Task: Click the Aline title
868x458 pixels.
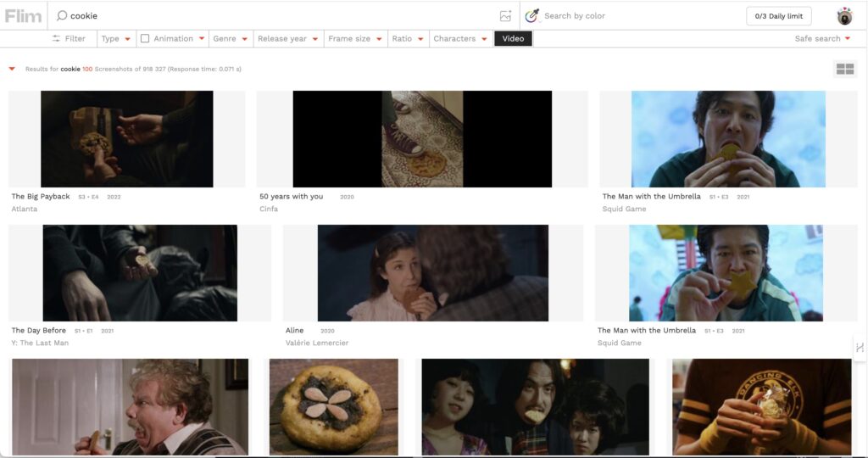Action: coord(294,331)
